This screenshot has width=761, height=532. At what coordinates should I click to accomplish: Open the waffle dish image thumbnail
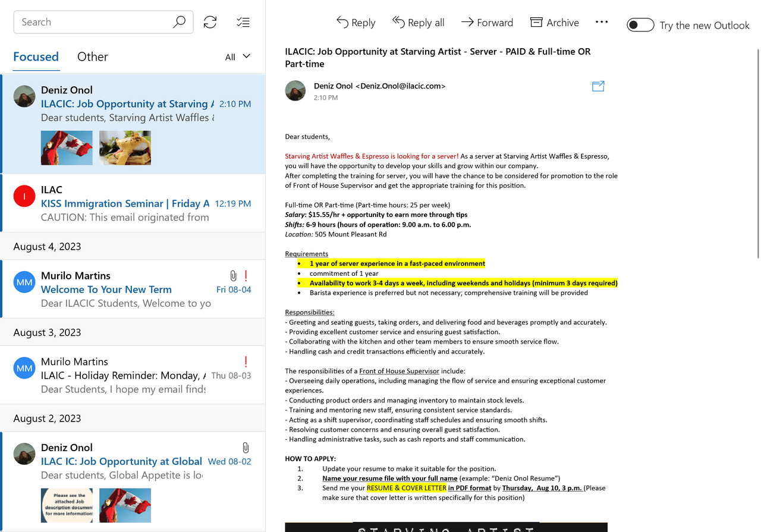click(x=125, y=148)
